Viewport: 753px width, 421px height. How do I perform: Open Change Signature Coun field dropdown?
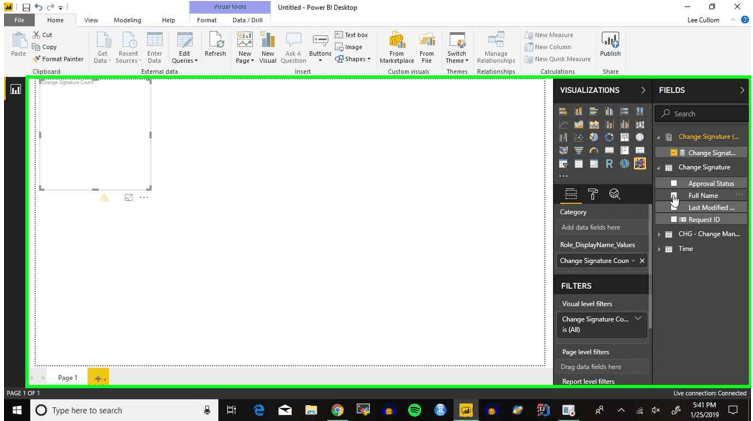pos(633,261)
